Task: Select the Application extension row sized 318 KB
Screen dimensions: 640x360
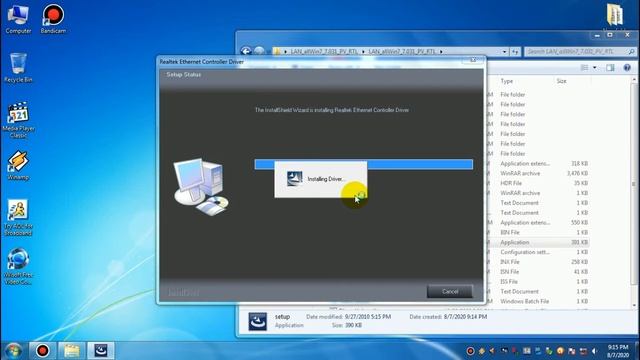Action: coord(538,164)
